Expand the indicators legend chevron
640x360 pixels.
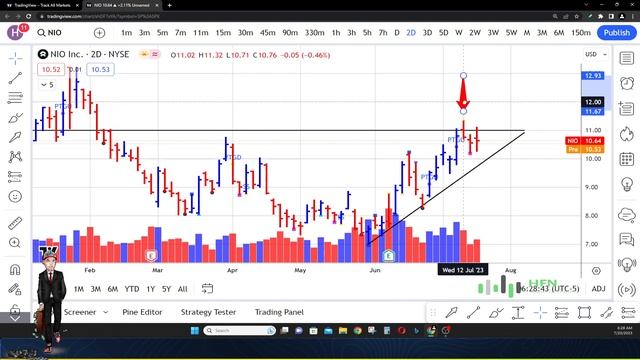[x=47, y=85]
